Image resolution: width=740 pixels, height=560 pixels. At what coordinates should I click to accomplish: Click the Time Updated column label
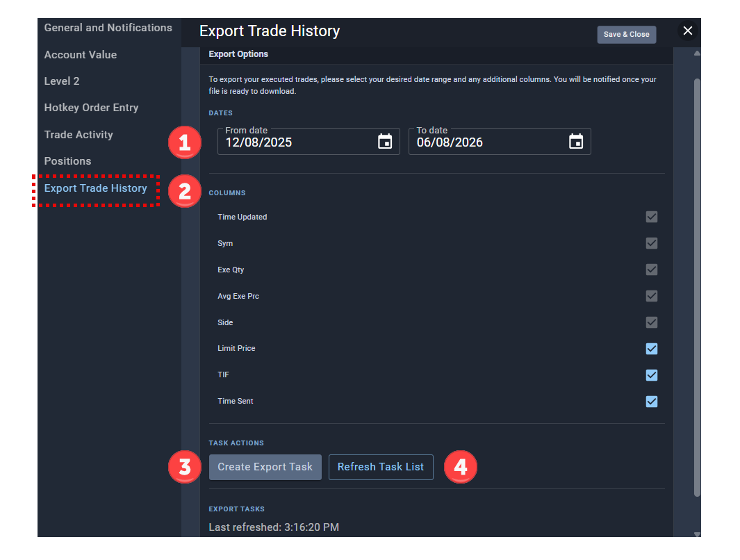[242, 217]
